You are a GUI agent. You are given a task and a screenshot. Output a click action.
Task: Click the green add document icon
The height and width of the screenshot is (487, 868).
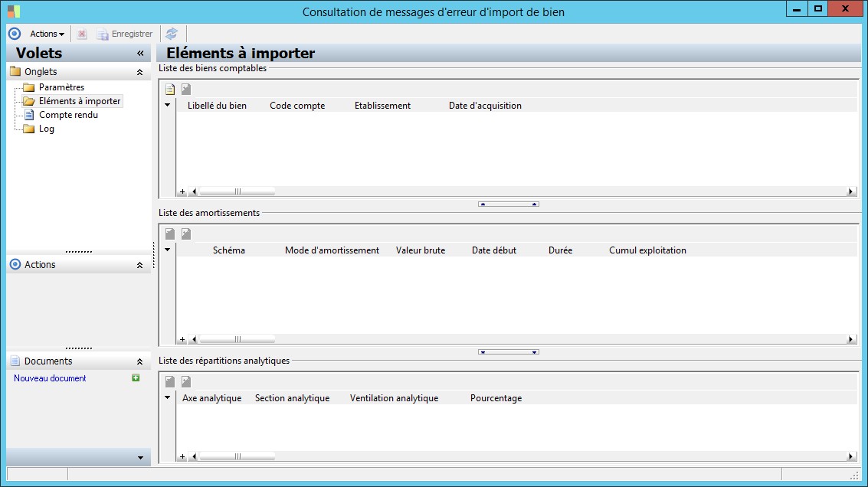136,378
